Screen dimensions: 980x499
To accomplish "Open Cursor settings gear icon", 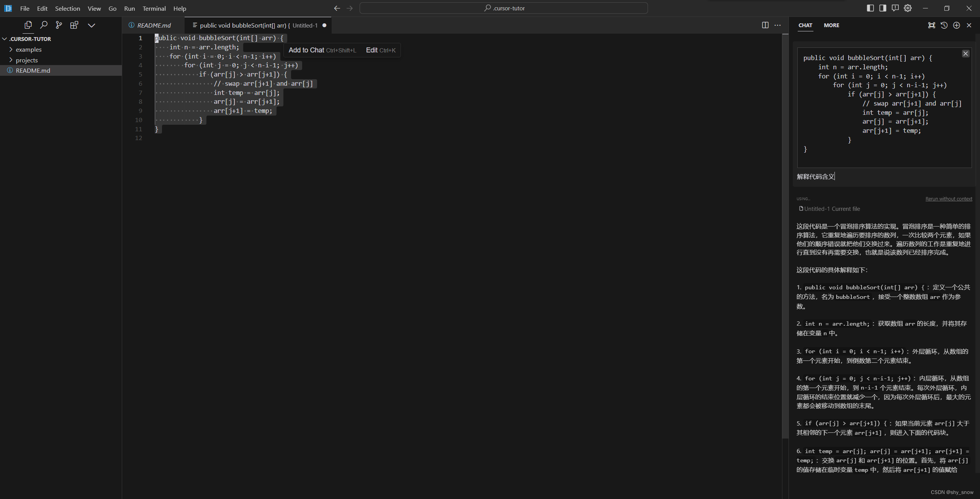I will [908, 8].
